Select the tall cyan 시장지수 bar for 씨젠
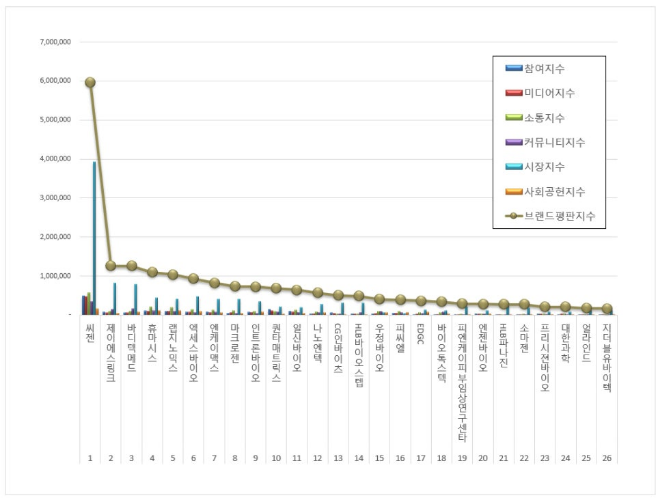Viewport: 660px width, 502px height. 94,238
